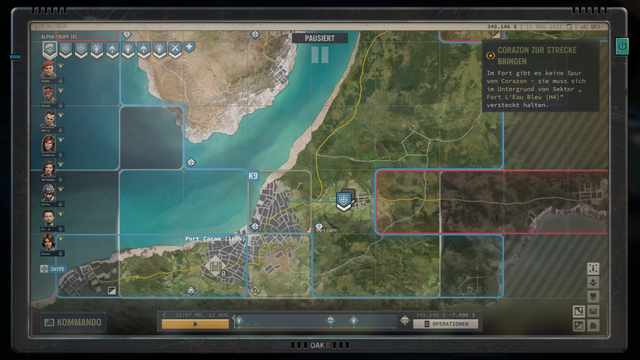Select the helmeted mercenary portrait
This screenshot has height=360, width=640.
48,192
